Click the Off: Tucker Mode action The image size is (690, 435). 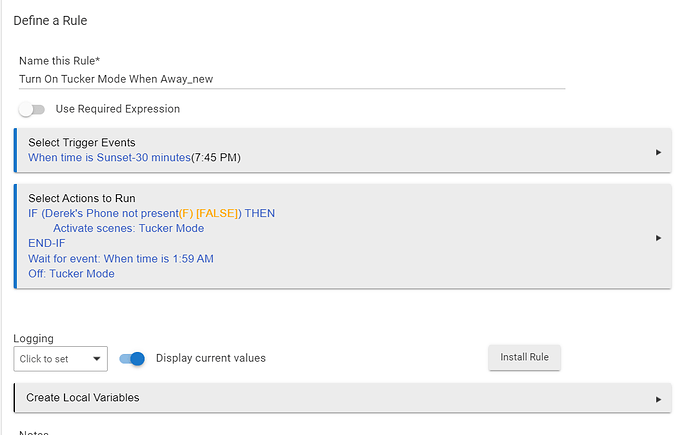tap(71, 274)
